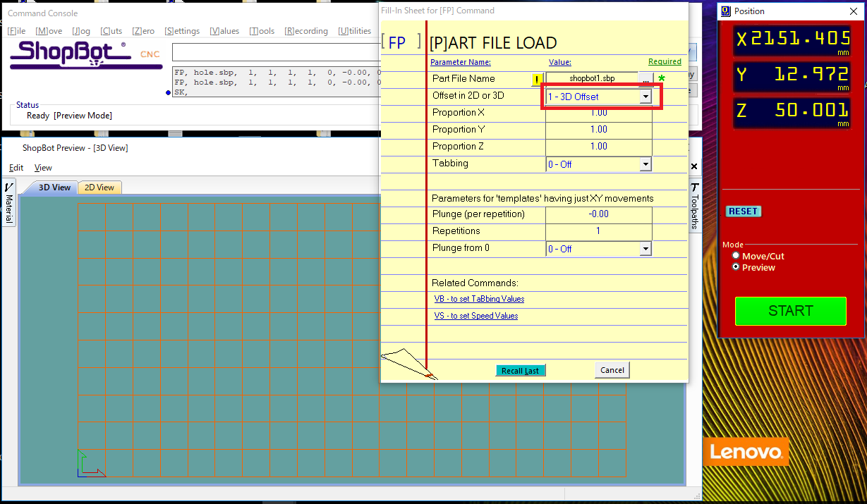Image resolution: width=867 pixels, height=504 pixels.
Task: Click the Proportion Z value field
Action: pyautogui.click(x=599, y=147)
